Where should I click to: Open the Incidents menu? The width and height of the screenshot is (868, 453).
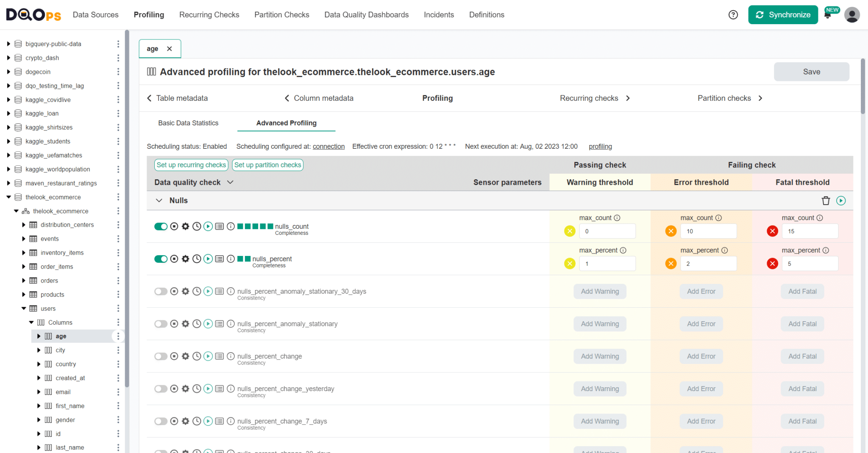tap(439, 15)
